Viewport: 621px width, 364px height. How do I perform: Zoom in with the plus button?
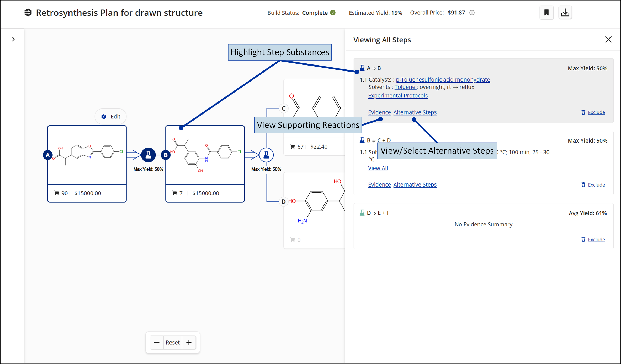[189, 343]
